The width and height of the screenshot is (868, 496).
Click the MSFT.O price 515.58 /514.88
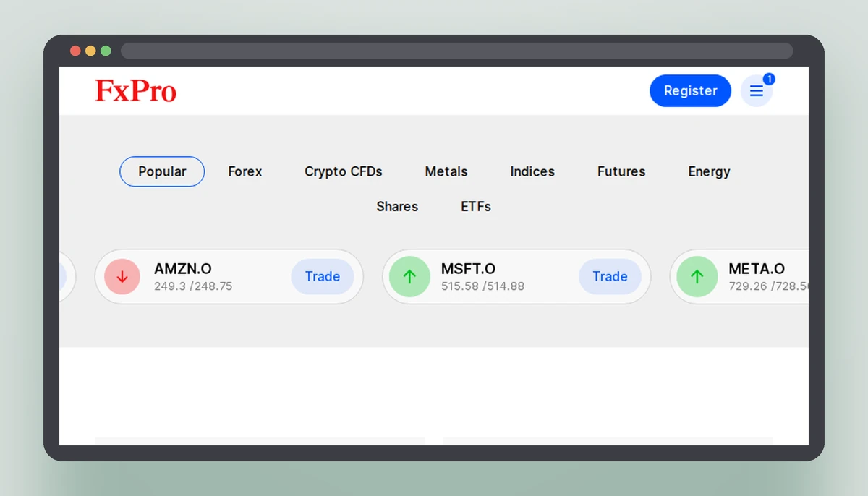[483, 286]
